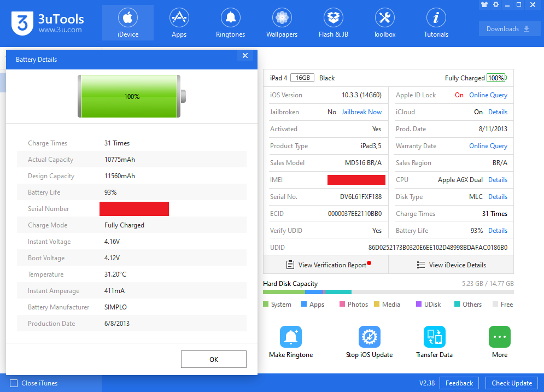The width and height of the screenshot is (544, 392).
Task: Click the iDevice details list icon
Action: [421, 265]
